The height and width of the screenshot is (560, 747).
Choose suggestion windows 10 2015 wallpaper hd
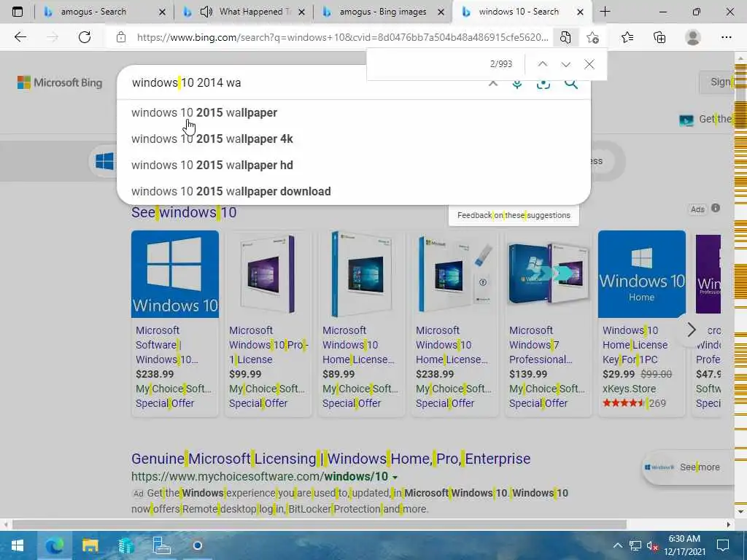(354, 166)
